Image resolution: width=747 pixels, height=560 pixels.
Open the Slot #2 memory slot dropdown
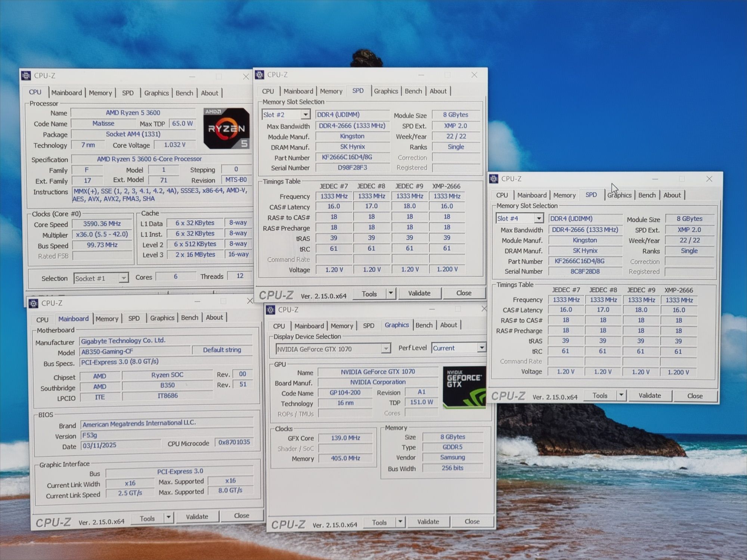306,115
